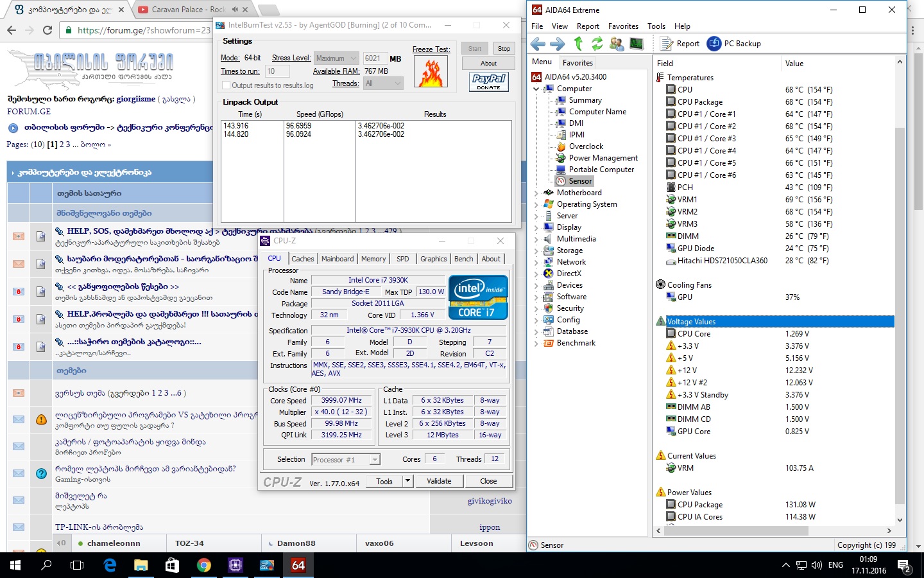This screenshot has width=924, height=578.
Task: Click the Freeze Test flame icon
Action: click(x=431, y=71)
